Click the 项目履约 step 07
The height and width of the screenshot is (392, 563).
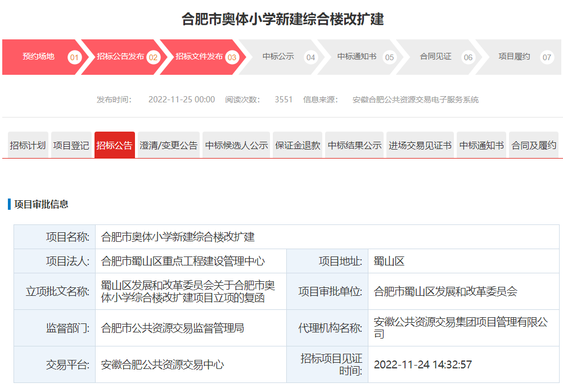[x=517, y=57]
